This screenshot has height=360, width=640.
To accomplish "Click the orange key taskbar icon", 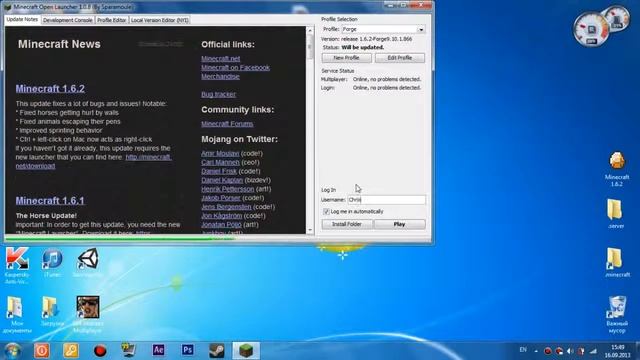I will tap(71, 350).
